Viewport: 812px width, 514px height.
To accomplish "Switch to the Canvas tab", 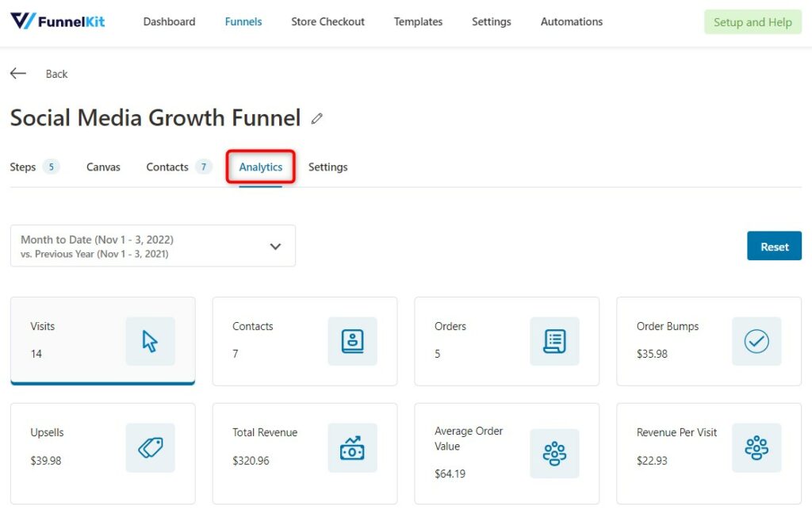I will pos(103,167).
